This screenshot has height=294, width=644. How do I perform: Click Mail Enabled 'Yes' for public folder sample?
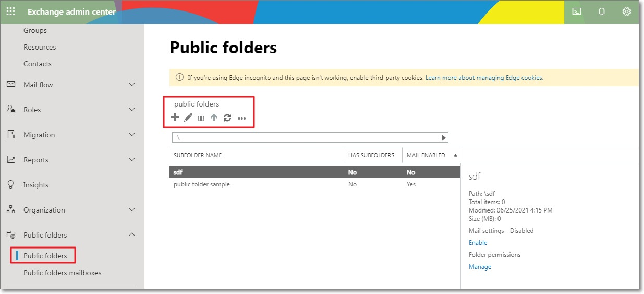[x=411, y=184]
